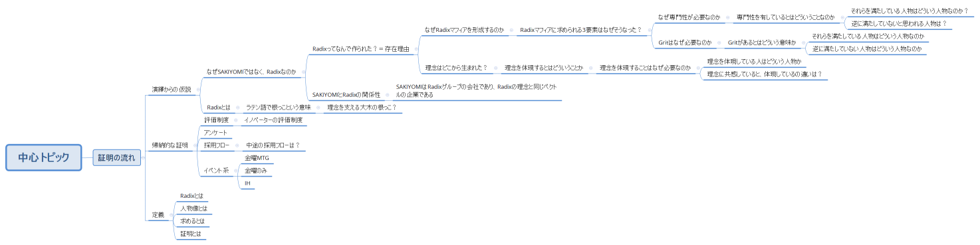Select Radixとは under 定義
980x245 pixels.
191,196
